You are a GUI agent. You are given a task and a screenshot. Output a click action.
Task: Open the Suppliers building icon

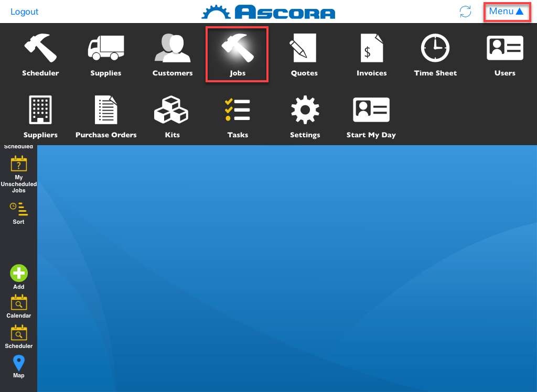pyautogui.click(x=40, y=111)
